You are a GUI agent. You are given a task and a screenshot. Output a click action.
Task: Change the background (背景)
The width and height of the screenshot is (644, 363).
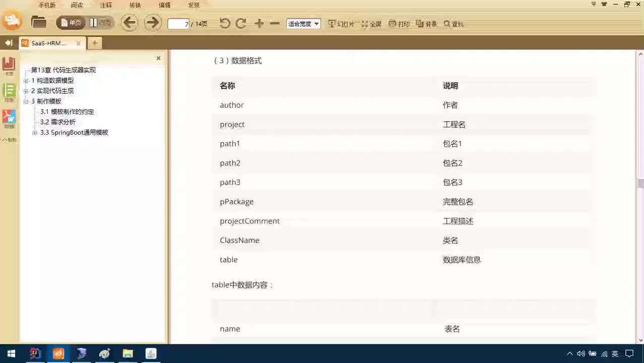click(x=426, y=24)
